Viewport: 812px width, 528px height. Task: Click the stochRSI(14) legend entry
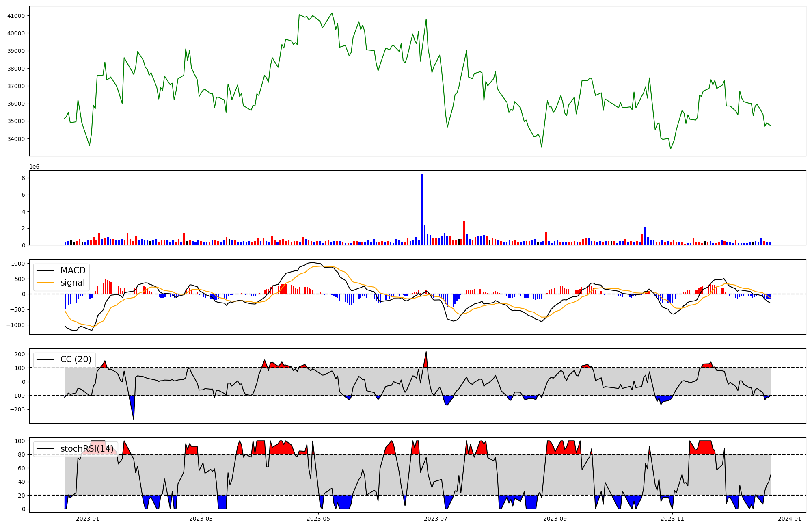[86, 449]
